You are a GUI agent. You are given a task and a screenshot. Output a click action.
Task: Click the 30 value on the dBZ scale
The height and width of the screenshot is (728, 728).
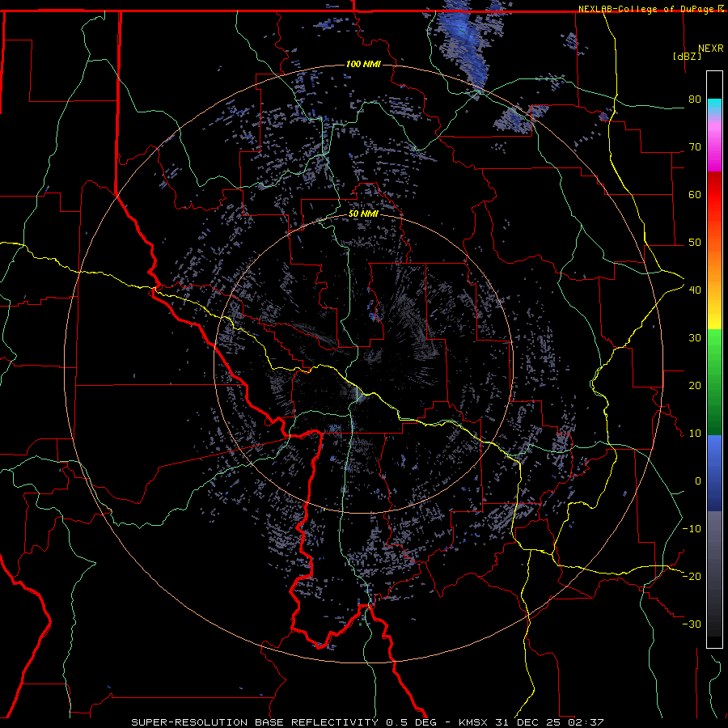pos(695,338)
